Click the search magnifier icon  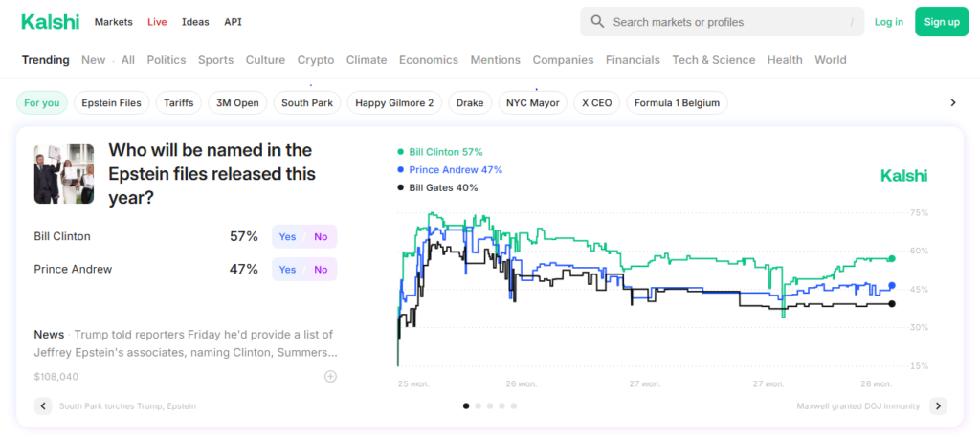tap(597, 22)
